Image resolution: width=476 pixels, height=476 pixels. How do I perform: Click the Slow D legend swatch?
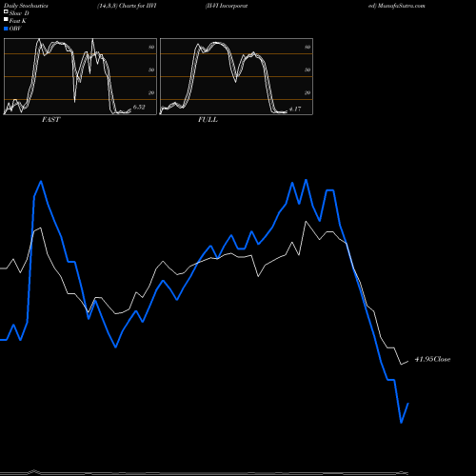[x=6, y=12]
